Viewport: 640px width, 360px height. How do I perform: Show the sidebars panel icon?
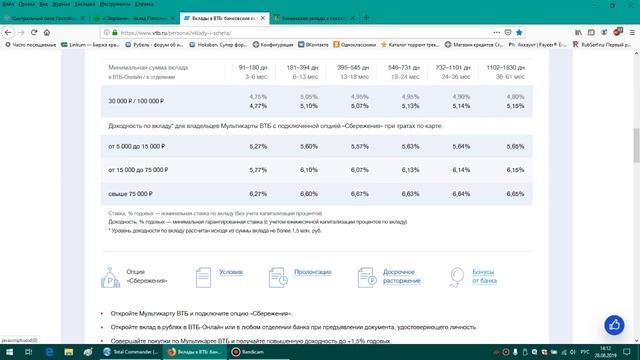pos(591,32)
